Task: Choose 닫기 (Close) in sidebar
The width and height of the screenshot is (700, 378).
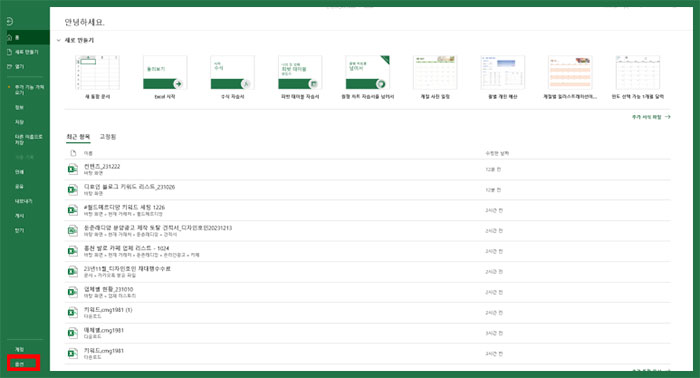Action: pyautogui.click(x=19, y=231)
